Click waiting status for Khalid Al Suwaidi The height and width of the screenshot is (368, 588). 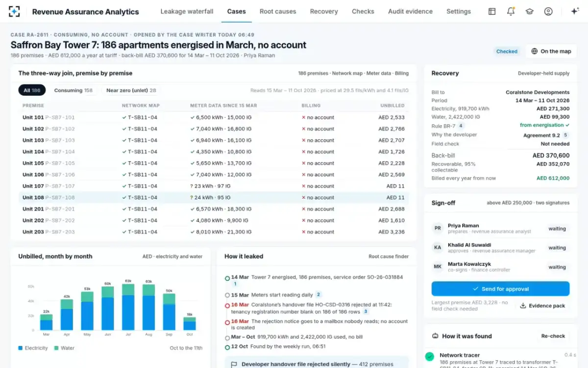(x=557, y=248)
